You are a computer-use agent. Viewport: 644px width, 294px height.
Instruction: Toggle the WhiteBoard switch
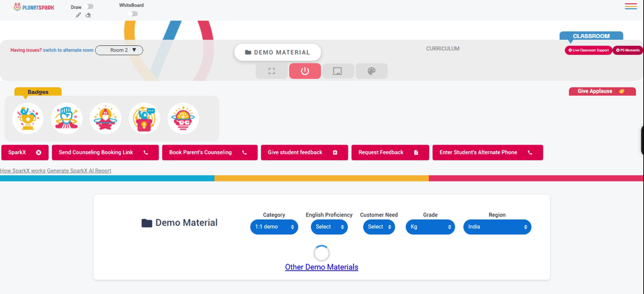[x=132, y=14]
